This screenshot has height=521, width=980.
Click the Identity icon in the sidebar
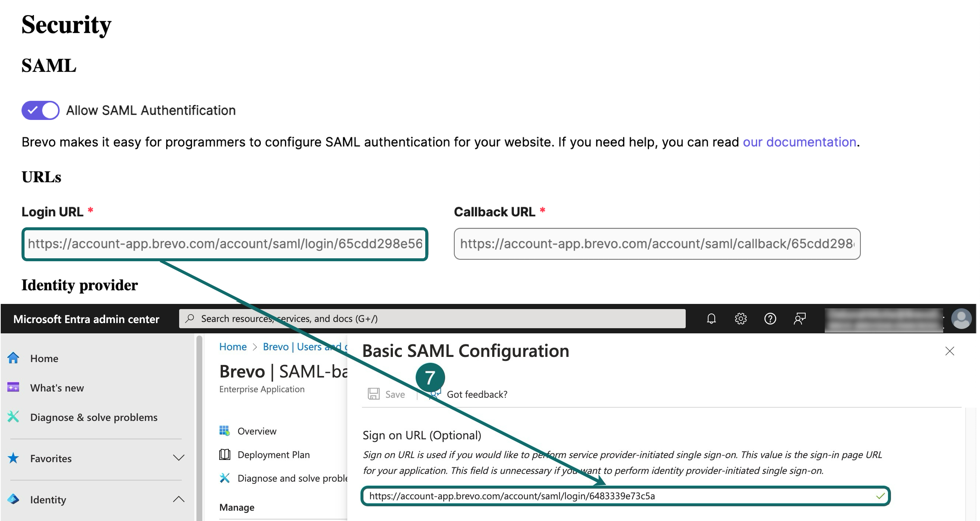point(14,499)
